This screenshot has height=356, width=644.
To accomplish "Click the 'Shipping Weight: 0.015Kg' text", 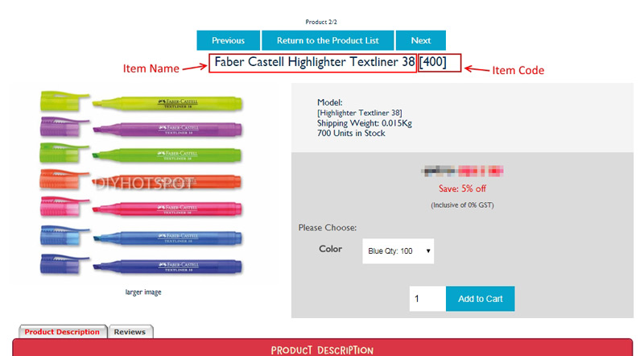I will pyautogui.click(x=365, y=123).
